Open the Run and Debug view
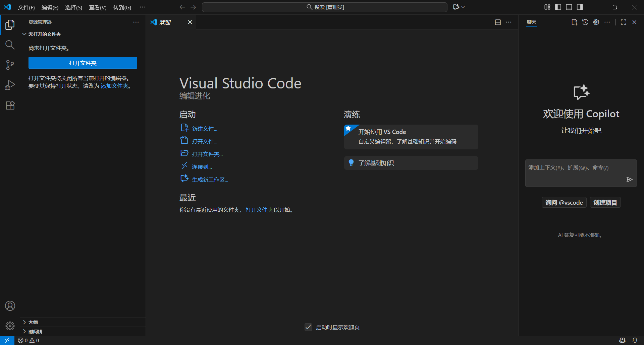The image size is (644, 345). pos(10,85)
